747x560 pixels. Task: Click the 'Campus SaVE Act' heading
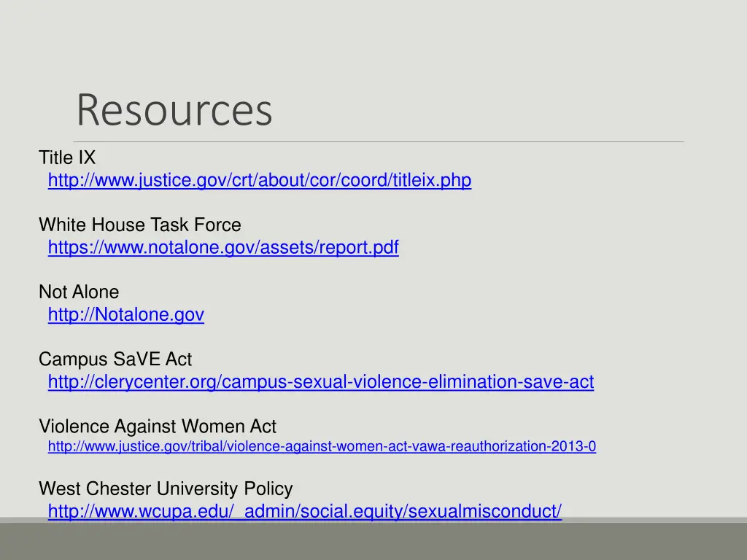pos(115,359)
